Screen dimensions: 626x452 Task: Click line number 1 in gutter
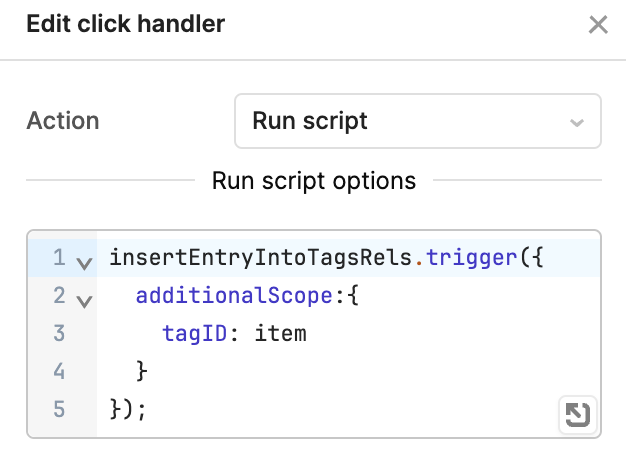(x=59, y=258)
